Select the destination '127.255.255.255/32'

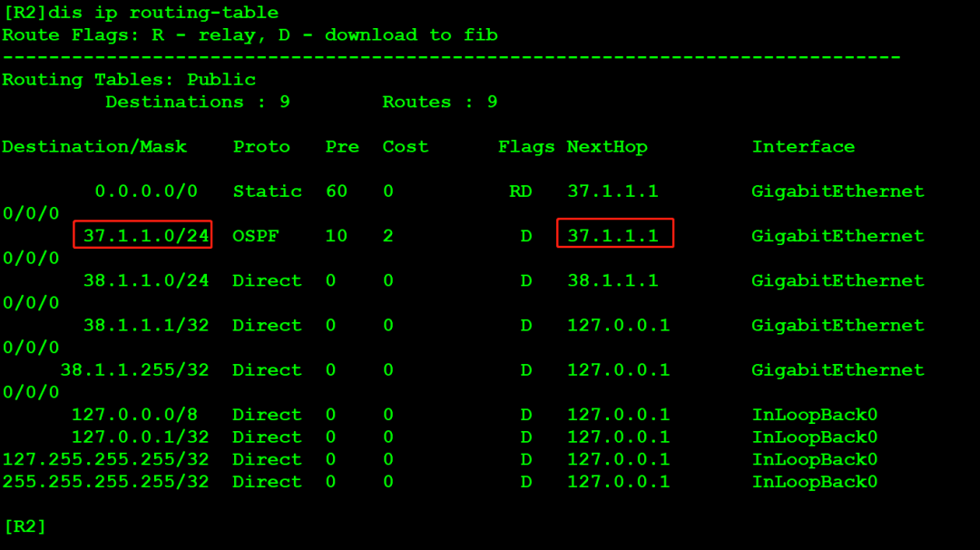[x=105, y=459]
